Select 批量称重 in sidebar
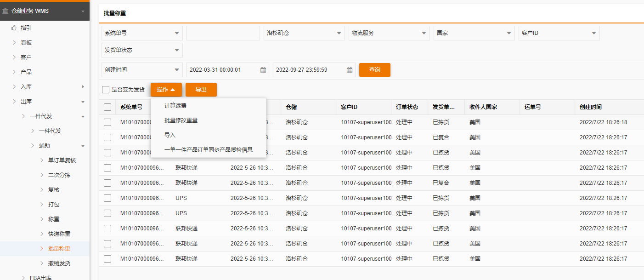644x280 pixels. point(59,249)
